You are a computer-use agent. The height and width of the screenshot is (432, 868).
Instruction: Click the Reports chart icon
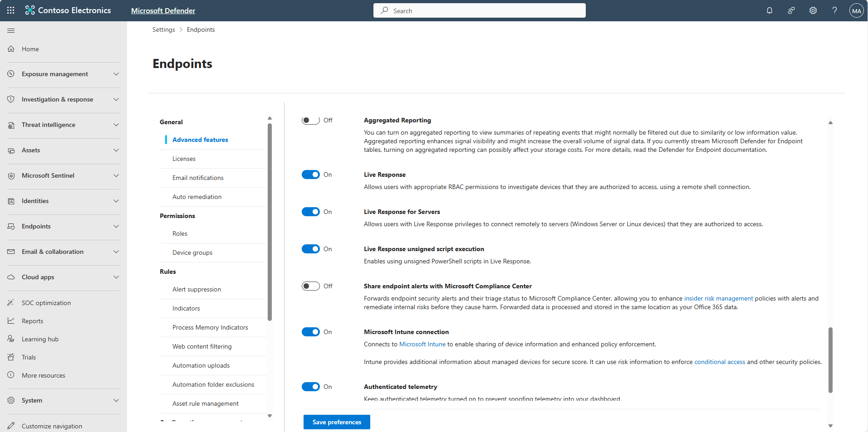[11, 321]
